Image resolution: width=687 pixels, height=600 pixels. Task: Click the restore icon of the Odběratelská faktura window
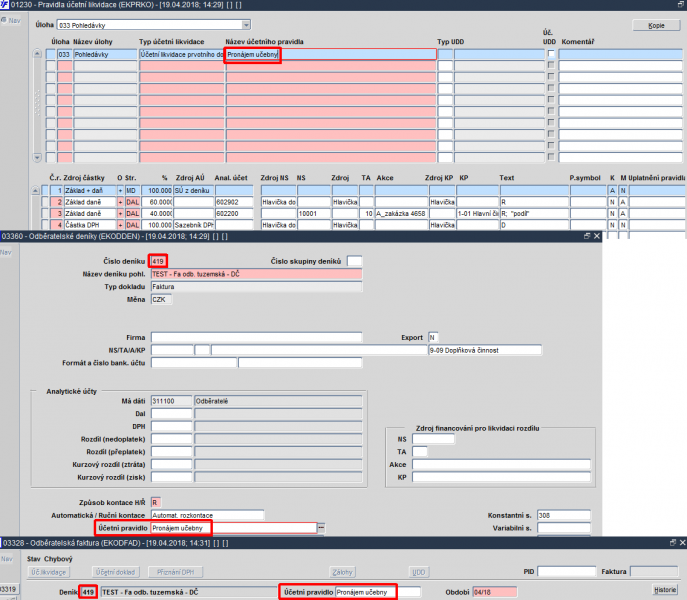click(x=673, y=543)
